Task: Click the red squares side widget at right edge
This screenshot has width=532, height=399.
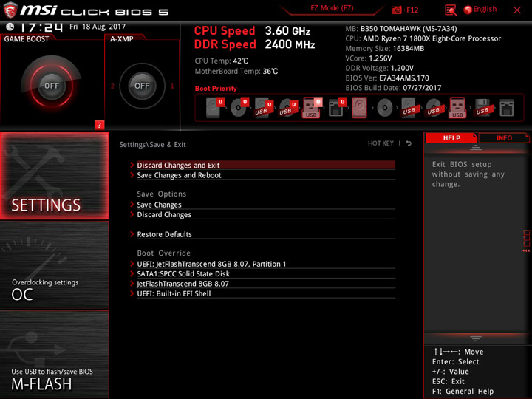Action: point(526,241)
